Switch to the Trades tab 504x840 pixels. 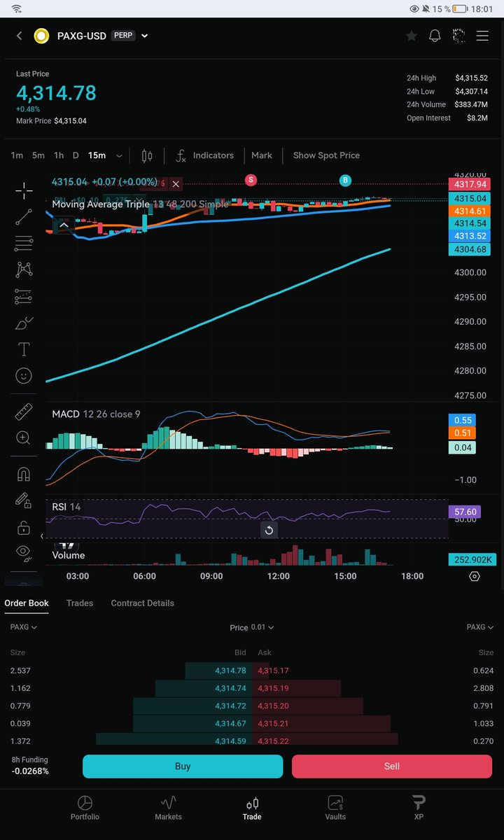coord(80,603)
